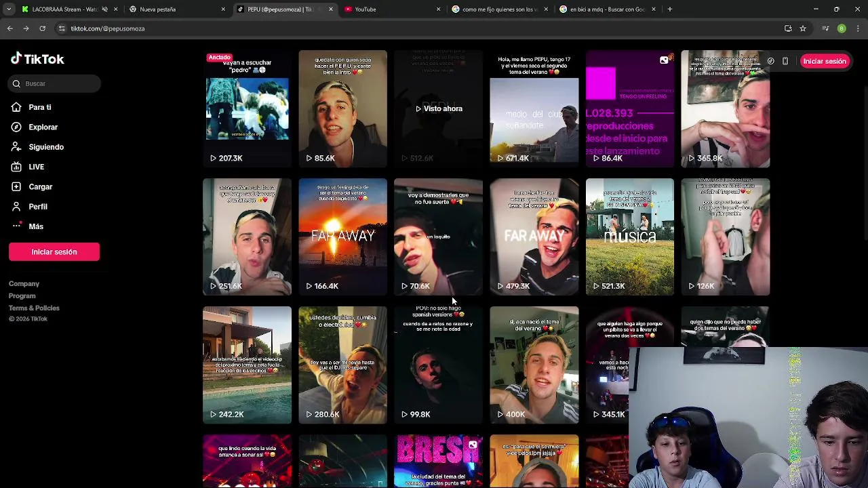Open the Program footer link
The height and width of the screenshot is (488, 868).
point(22,296)
